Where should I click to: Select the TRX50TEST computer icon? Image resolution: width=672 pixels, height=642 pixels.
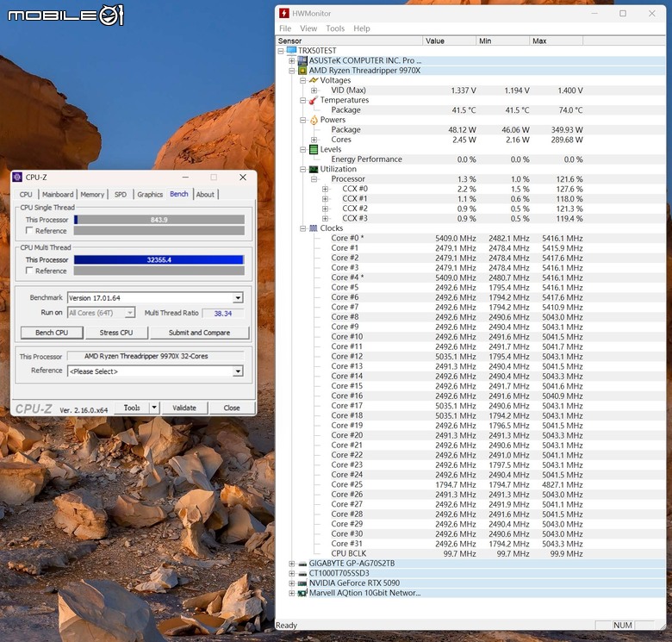click(x=291, y=51)
